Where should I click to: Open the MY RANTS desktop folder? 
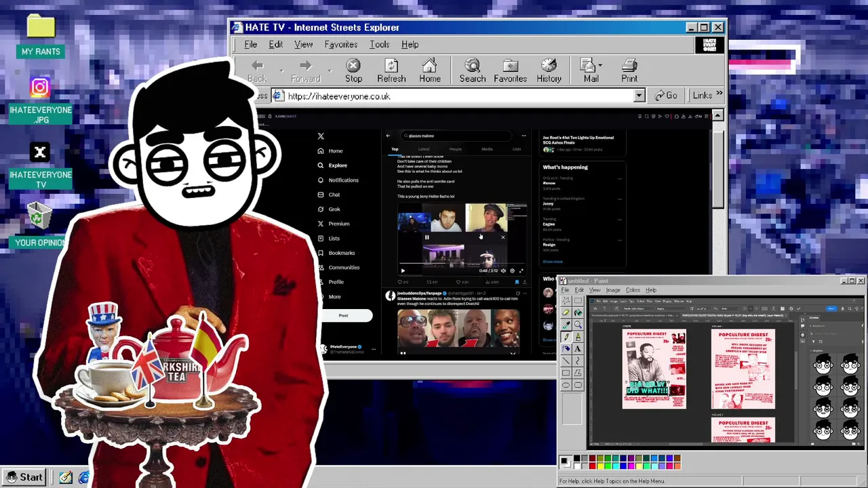coord(41,36)
